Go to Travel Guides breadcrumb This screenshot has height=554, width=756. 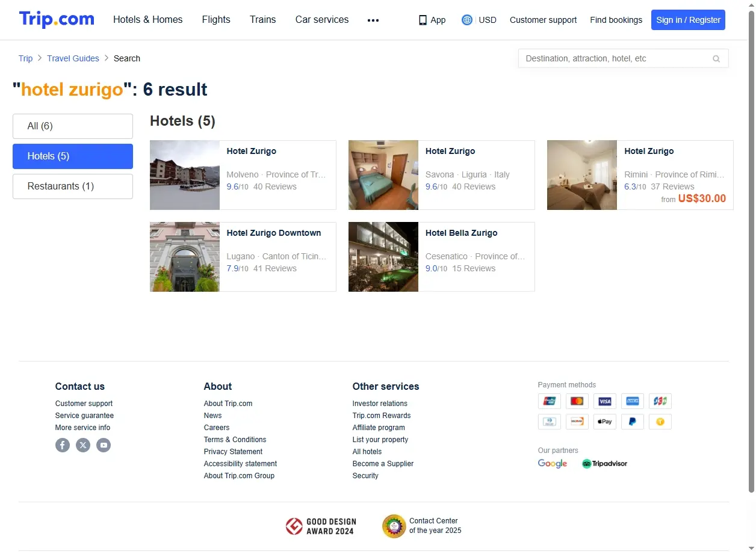pos(73,58)
